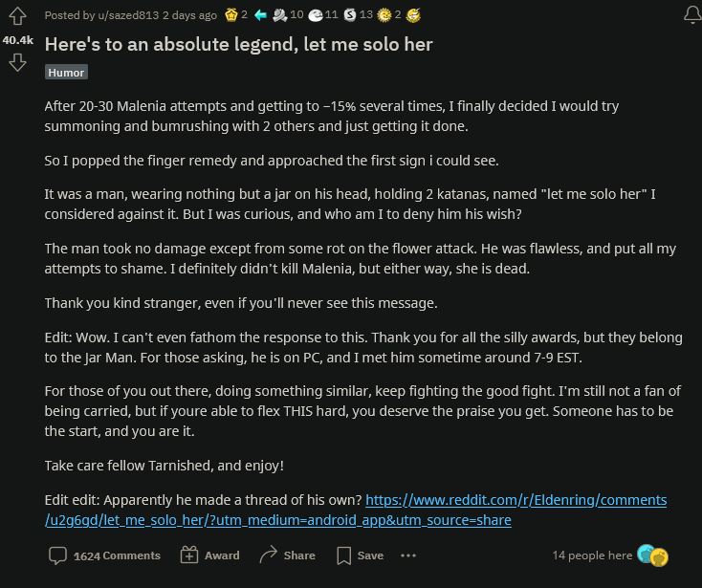This screenshot has height=588, width=702.
Task: Select the Humor flair tag
Action: coord(66,72)
